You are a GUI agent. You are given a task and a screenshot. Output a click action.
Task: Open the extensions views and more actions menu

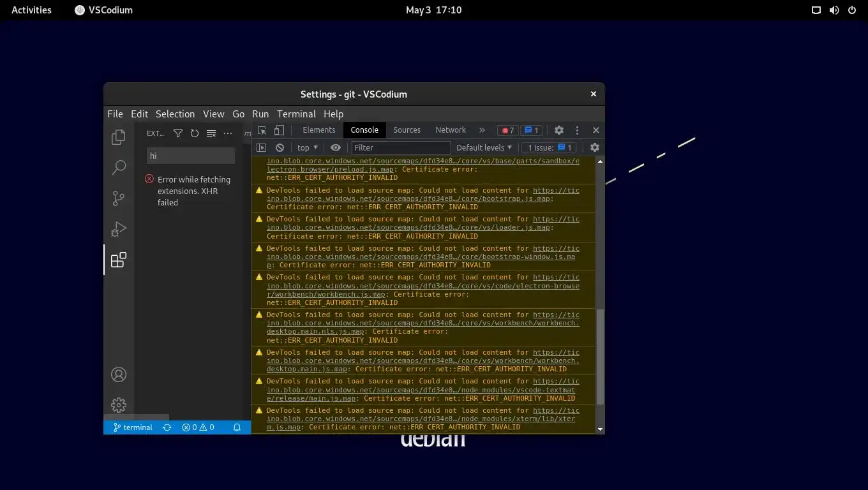coord(228,133)
